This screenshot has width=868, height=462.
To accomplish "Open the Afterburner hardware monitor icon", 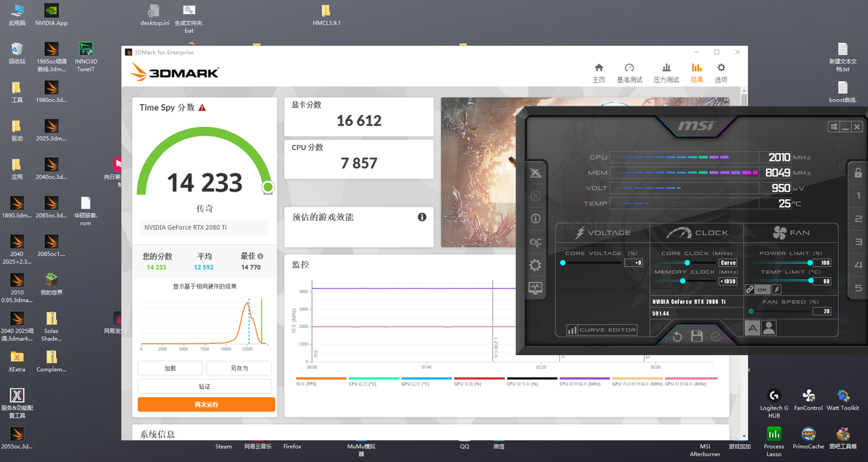I will pyautogui.click(x=534, y=288).
